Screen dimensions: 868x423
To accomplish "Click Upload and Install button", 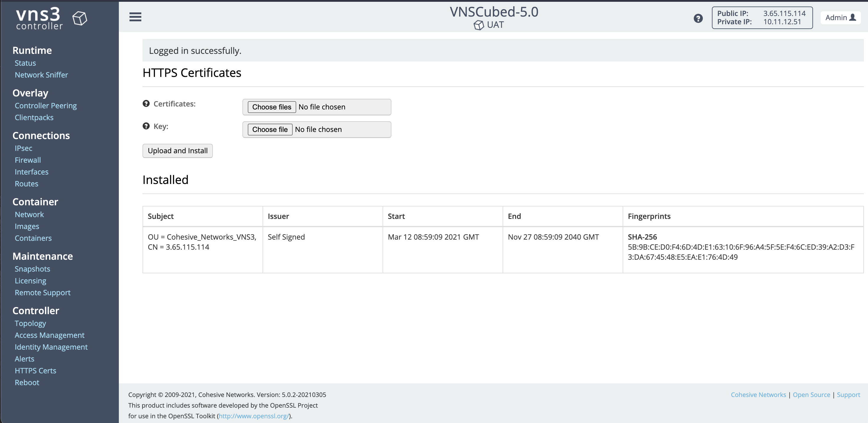I will tap(178, 151).
